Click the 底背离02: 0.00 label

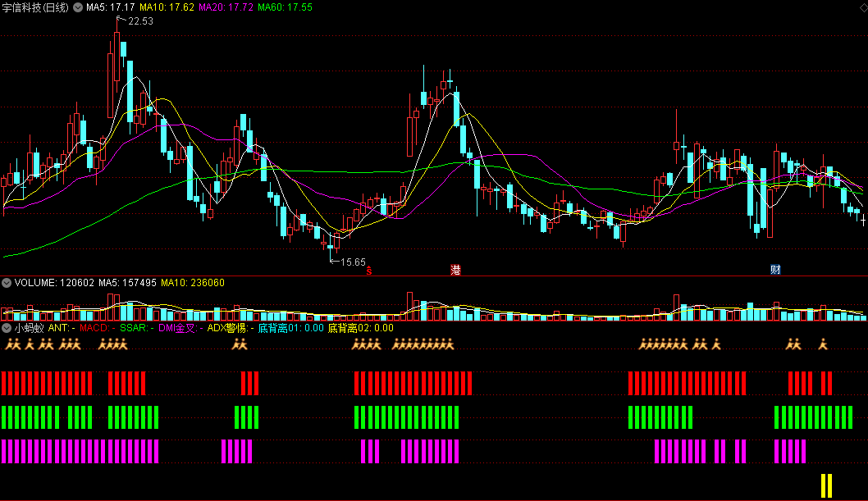coord(361,328)
